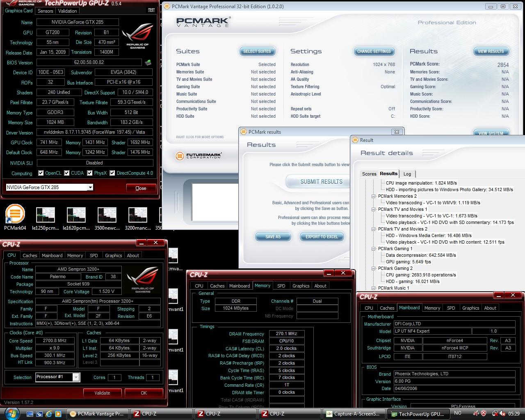Viewport: 525px width, 420px height.
Task: Collapse the PCMark Music 1 tree node
Action: click(x=374, y=288)
